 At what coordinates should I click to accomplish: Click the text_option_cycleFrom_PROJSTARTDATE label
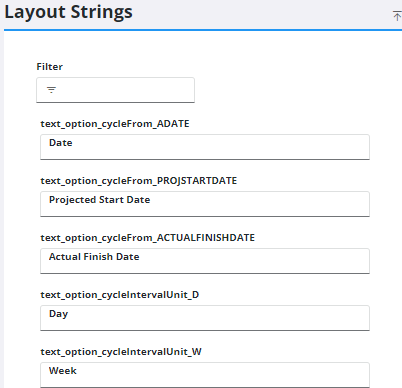pos(139,181)
